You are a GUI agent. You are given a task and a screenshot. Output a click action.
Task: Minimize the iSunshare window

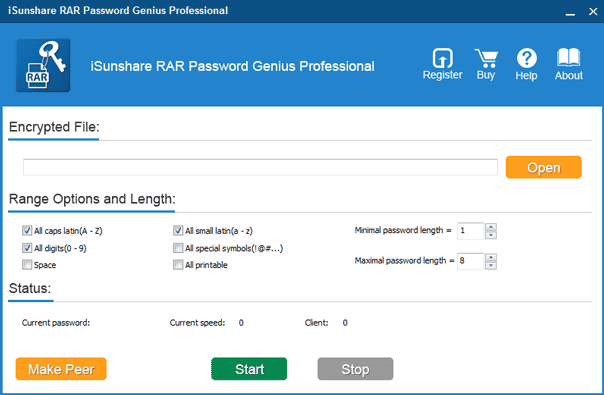point(570,12)
